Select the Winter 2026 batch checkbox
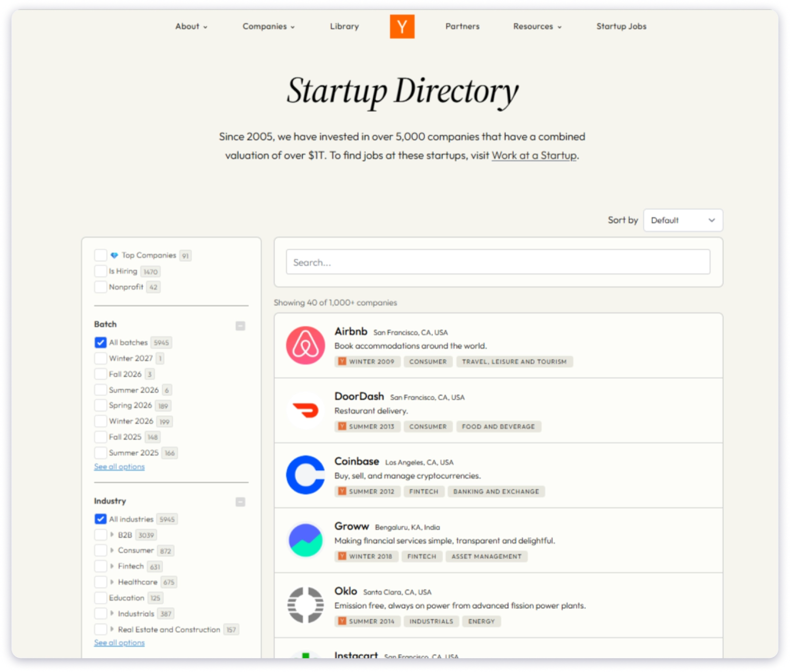This screenshot has width=790, height=672. point(101,421)
